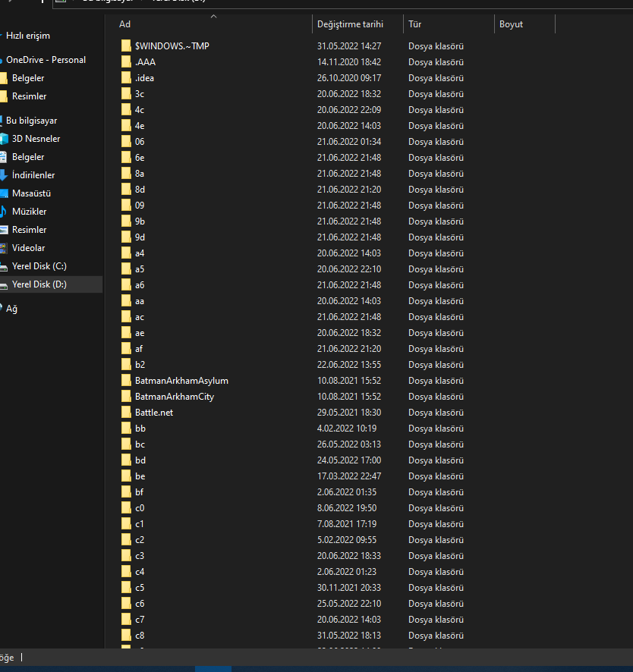Click the a4 folder icon
The width and height of the screenshot is (633, 672).
126,253
